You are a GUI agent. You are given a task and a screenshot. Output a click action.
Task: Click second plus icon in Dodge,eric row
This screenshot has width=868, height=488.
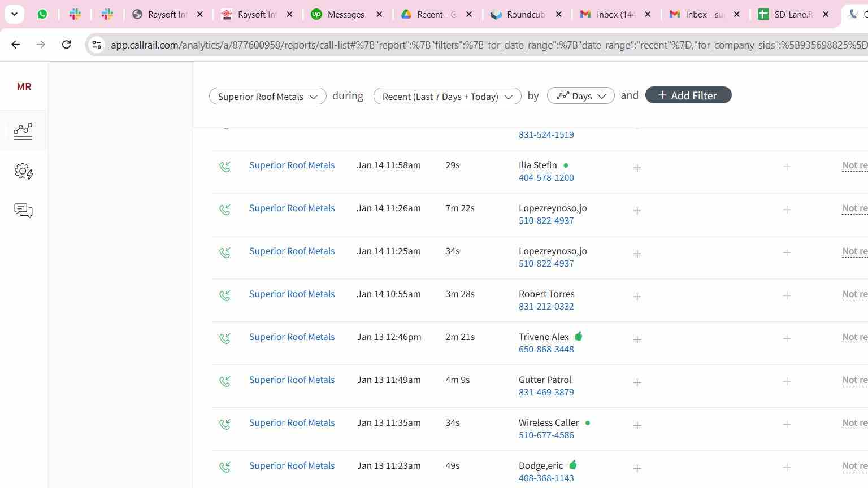tap(787, 467)
